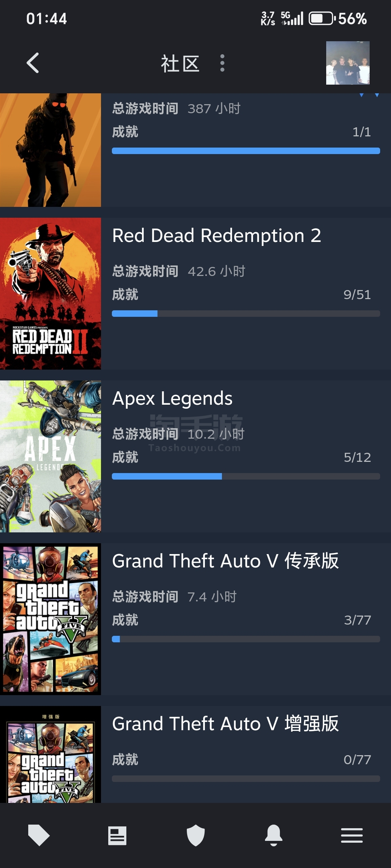The image size is (391, 868).
Task: Select Grand Theft Auto V 增强版 title
Action: [x=225, y=724]
